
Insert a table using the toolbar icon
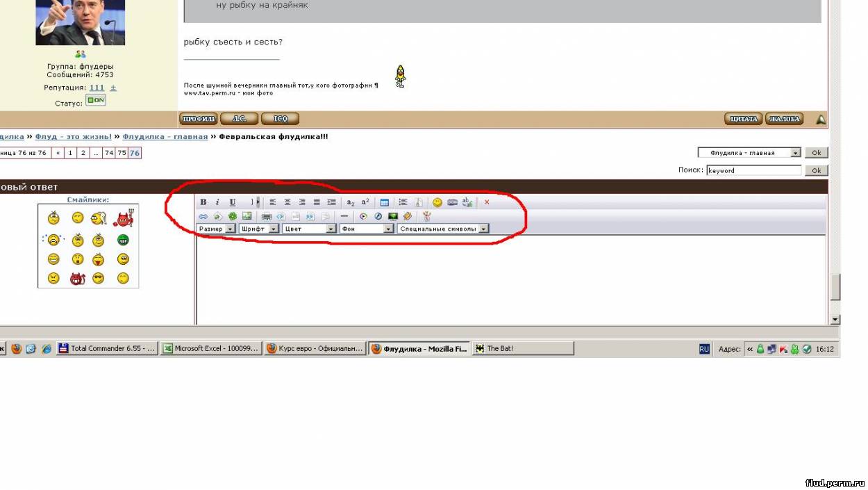(385, 202)
